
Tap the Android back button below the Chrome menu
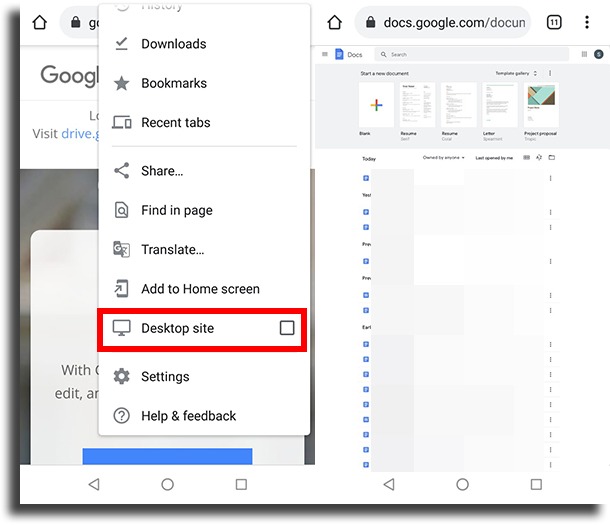[x=94, y=484]
